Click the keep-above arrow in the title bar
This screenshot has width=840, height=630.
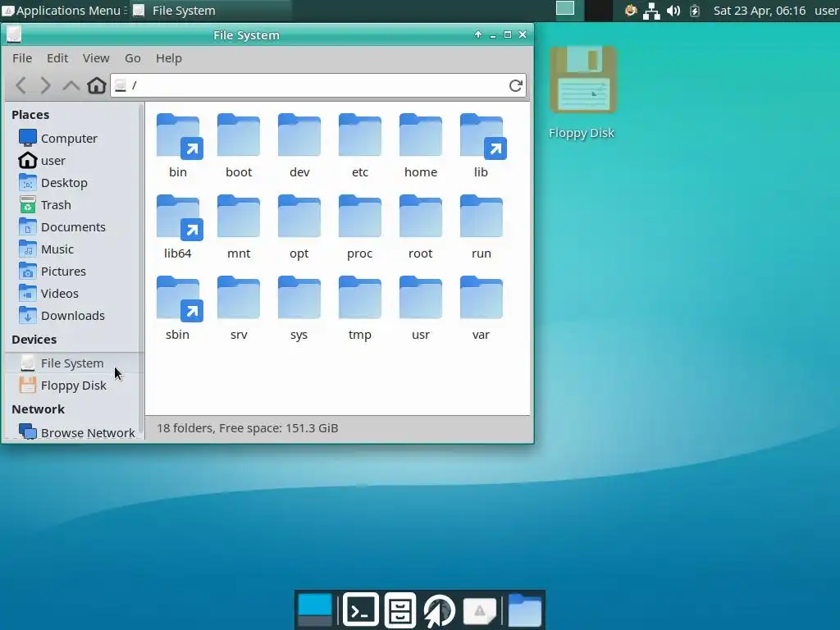tap(478, 34)
